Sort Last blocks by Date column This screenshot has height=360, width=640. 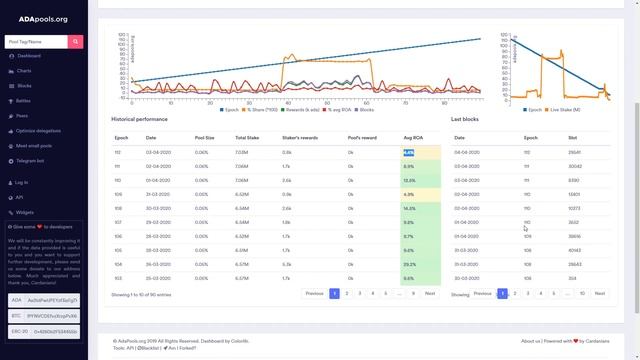460,138
